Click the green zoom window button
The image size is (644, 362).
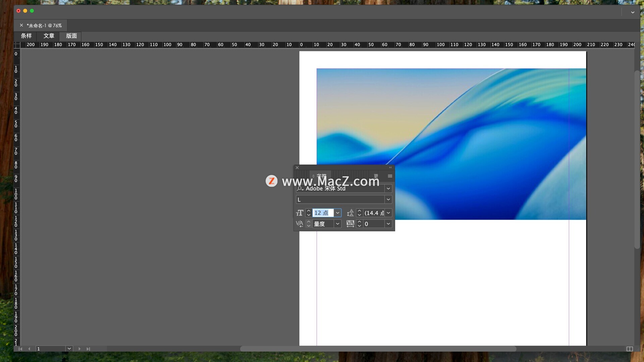point(32,11)
